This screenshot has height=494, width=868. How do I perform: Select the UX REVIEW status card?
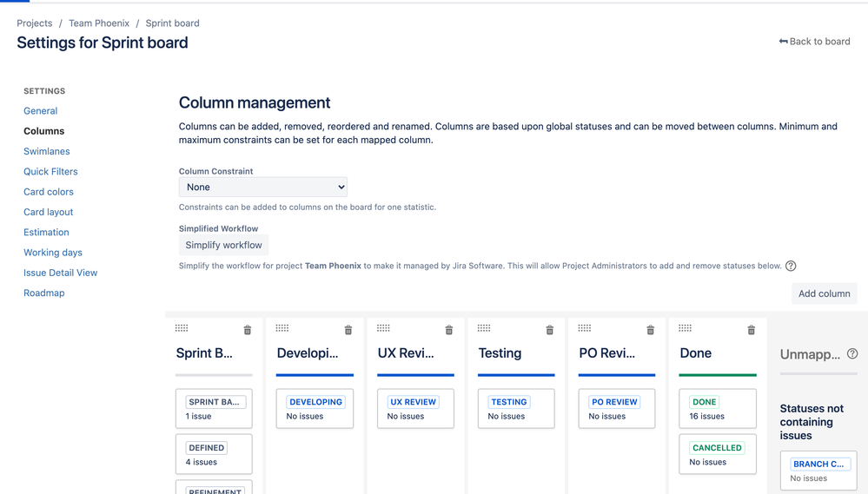click(x=415, y=408)
